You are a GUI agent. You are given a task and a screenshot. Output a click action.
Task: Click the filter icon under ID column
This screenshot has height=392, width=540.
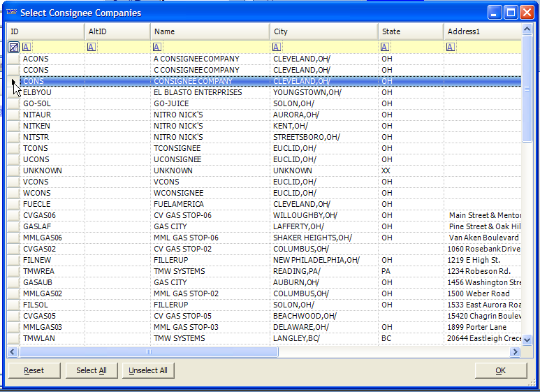[x=27, y=47]
